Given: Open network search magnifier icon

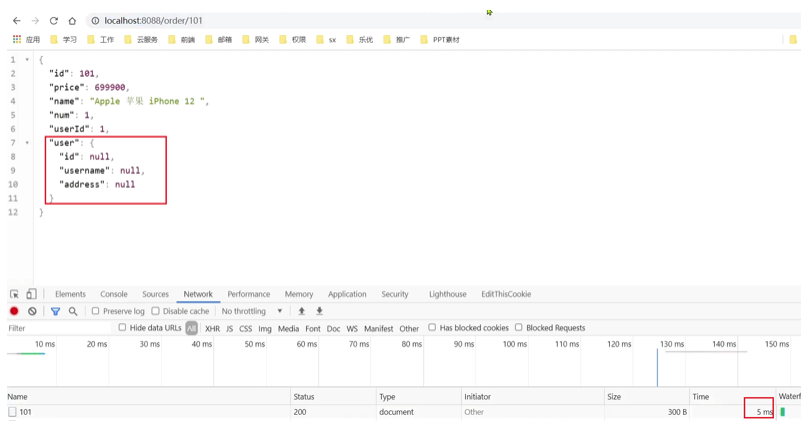Looking at the screenshot, I should [x=73, y=311].
